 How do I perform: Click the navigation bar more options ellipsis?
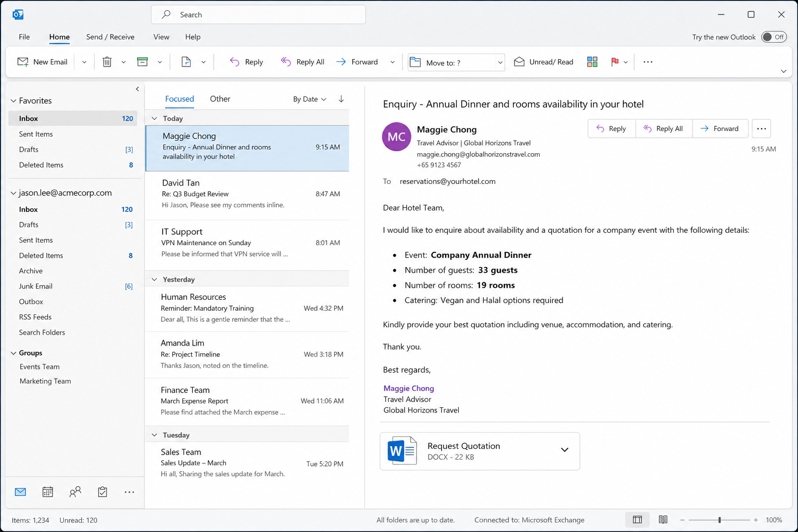tap(129, 492)
